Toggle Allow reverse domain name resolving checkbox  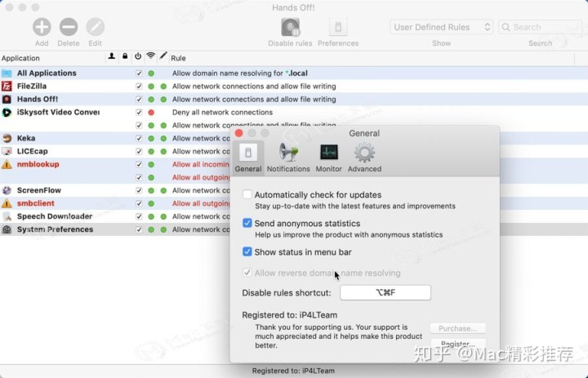[247, 273]
